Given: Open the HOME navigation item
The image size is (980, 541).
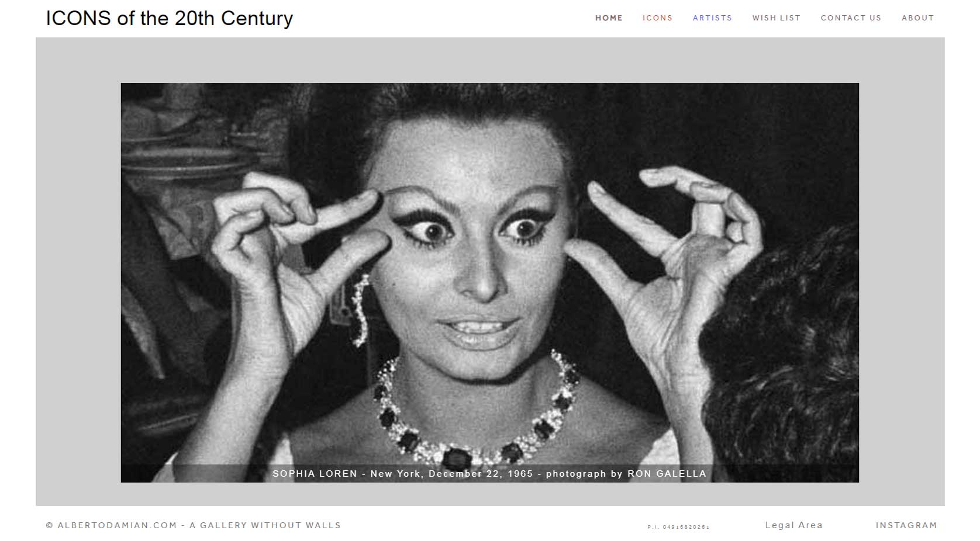Looking at the screenshot, I should [x=609, y=18].
